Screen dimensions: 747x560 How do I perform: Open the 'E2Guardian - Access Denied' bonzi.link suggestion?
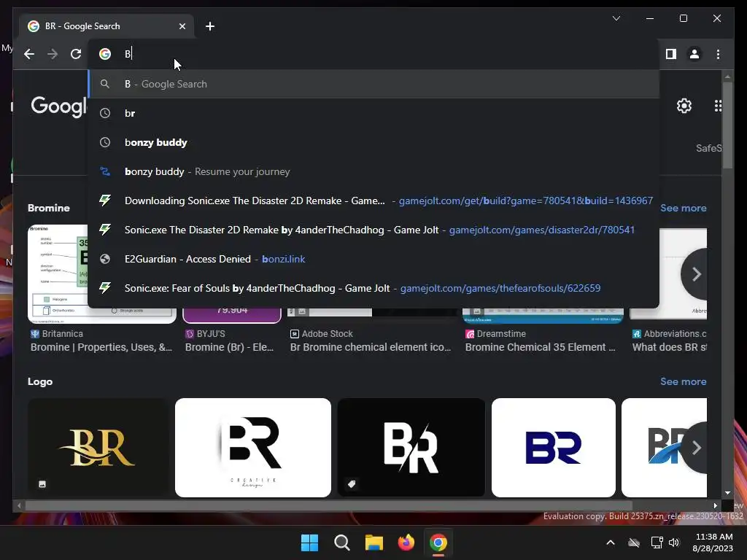click(373, 259)
